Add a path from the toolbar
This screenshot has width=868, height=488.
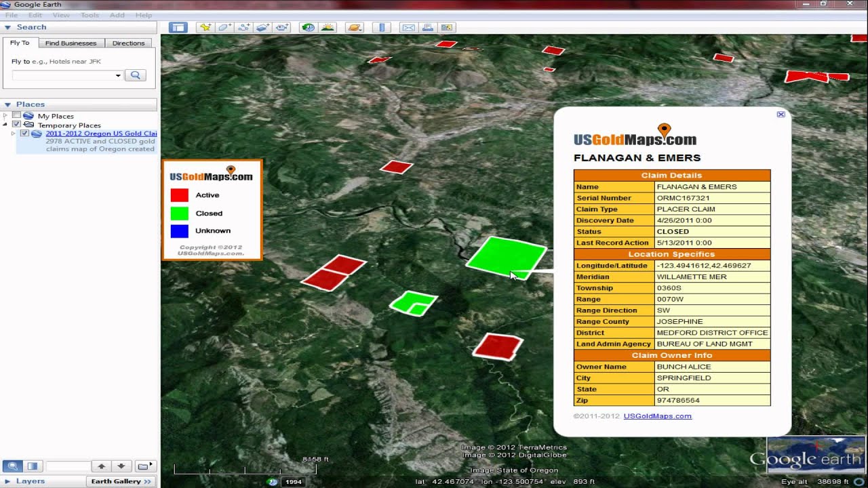tap(243, 28)
